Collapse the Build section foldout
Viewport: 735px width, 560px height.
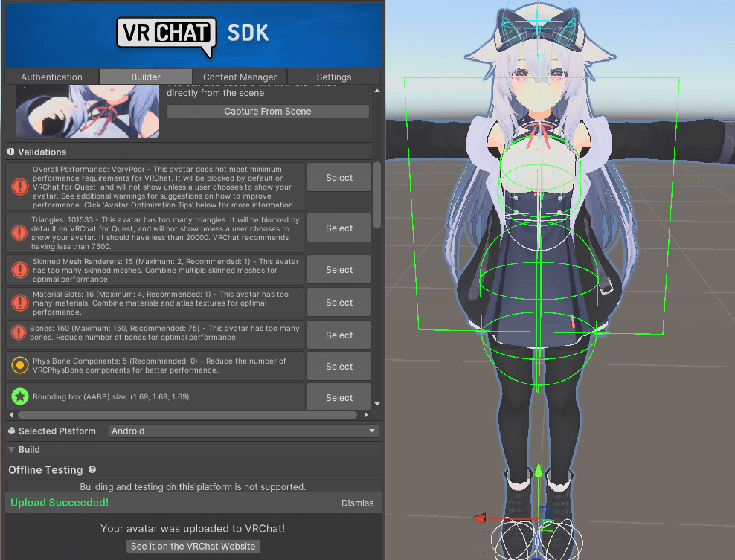[12, 449]
